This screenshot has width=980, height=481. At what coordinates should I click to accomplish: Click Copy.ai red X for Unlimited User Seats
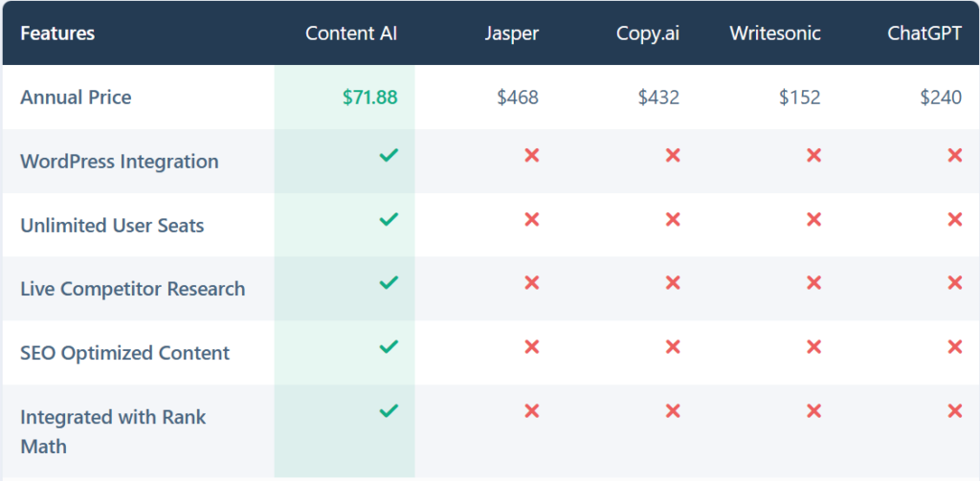673,219
